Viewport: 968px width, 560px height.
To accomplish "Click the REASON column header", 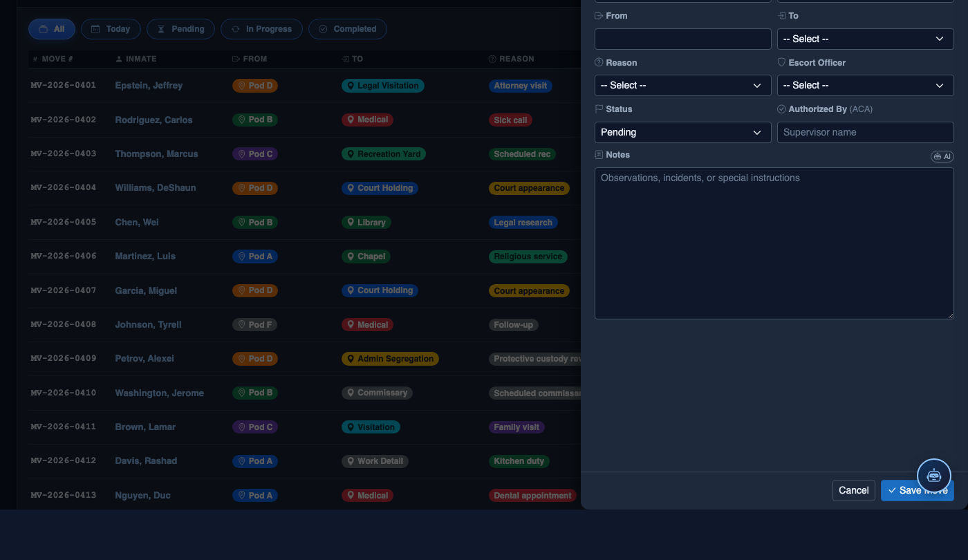I will [511, 59].
